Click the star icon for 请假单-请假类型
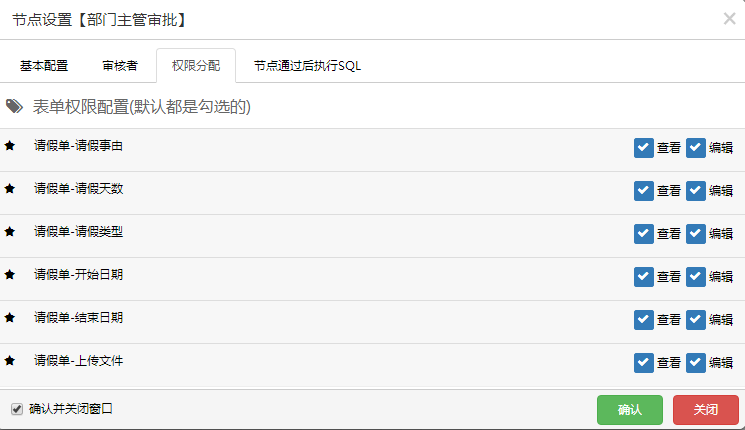Screen dimensions: 745x430 (10, 231)
